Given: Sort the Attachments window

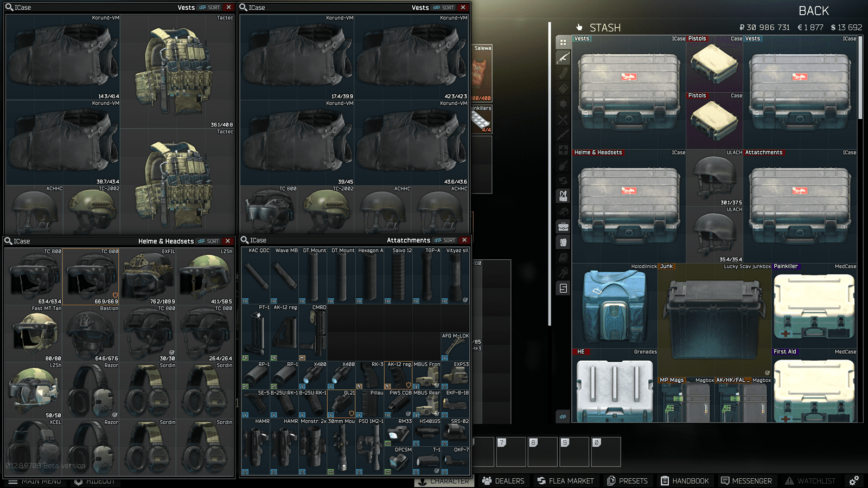Looking at the screenshot, I should [445, 240].
